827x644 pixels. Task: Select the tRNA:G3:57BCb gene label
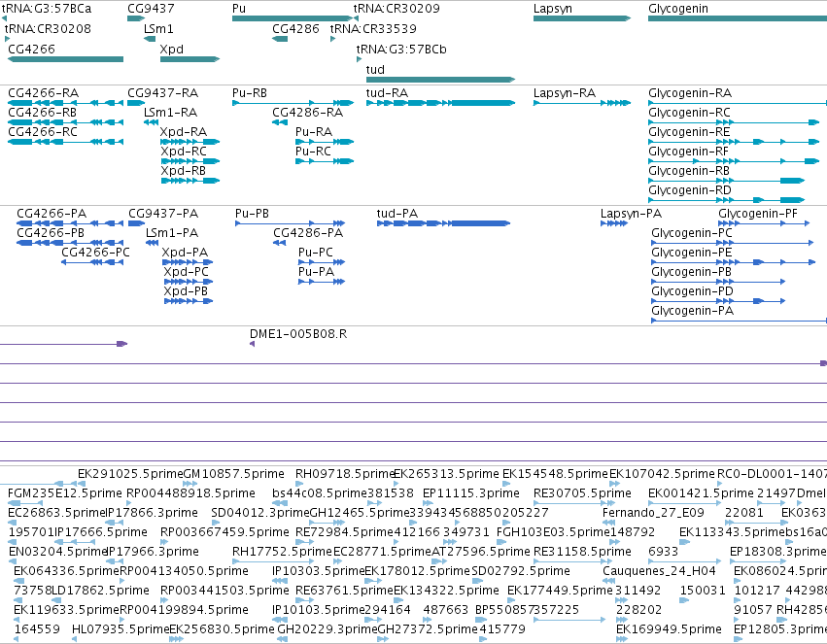401,49
